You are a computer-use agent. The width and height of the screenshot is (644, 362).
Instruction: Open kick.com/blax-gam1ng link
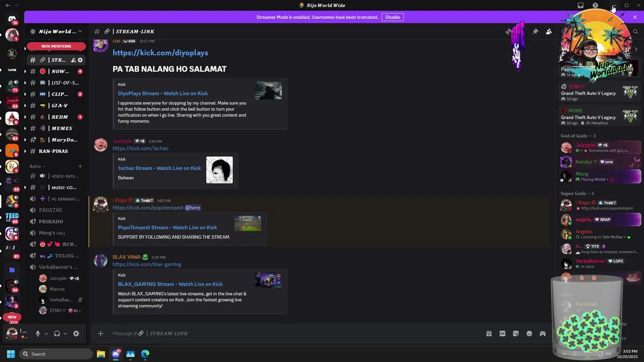pos(147,264)
